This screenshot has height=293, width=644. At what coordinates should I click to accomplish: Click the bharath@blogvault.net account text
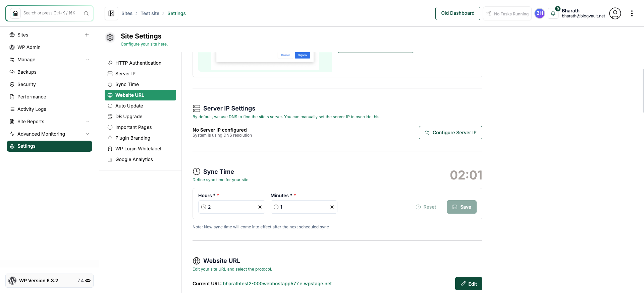pos(583,16)
